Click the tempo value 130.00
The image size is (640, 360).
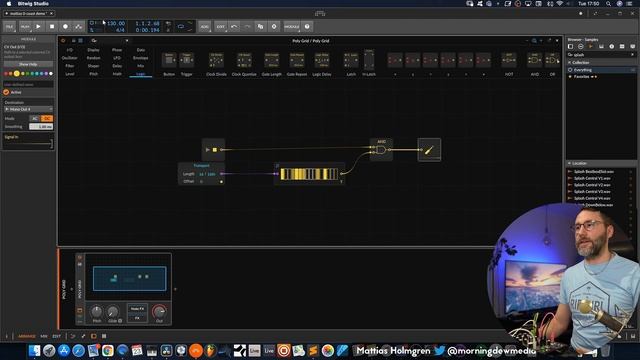(x=116, y=24)
